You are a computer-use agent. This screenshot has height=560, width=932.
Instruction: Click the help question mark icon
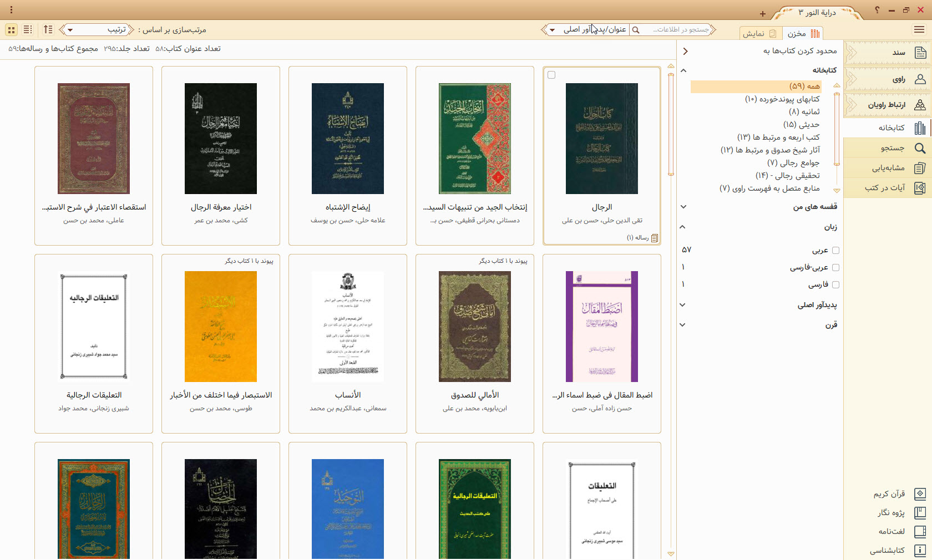click(877, 10)
